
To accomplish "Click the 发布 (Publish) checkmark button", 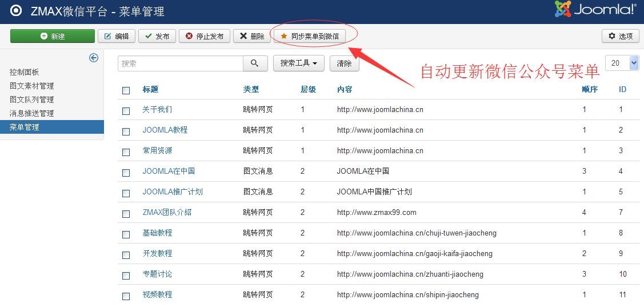I will 157,36.
